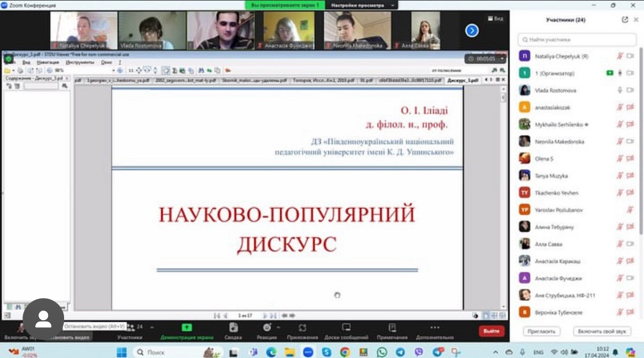
Task: Toggle muted mic icon for Yaroslav Poziubanov
Action: (630, 210)
